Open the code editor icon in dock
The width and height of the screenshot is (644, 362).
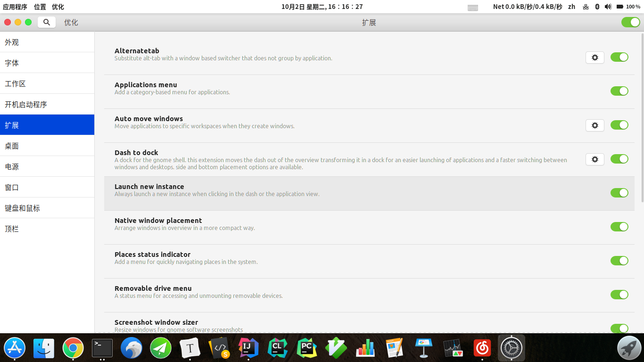click(x=219, y=348)
